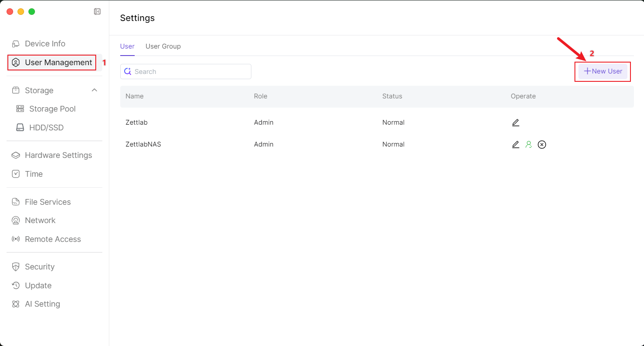Click the New User button
The image size is (644, 346).
click(602, 71)
